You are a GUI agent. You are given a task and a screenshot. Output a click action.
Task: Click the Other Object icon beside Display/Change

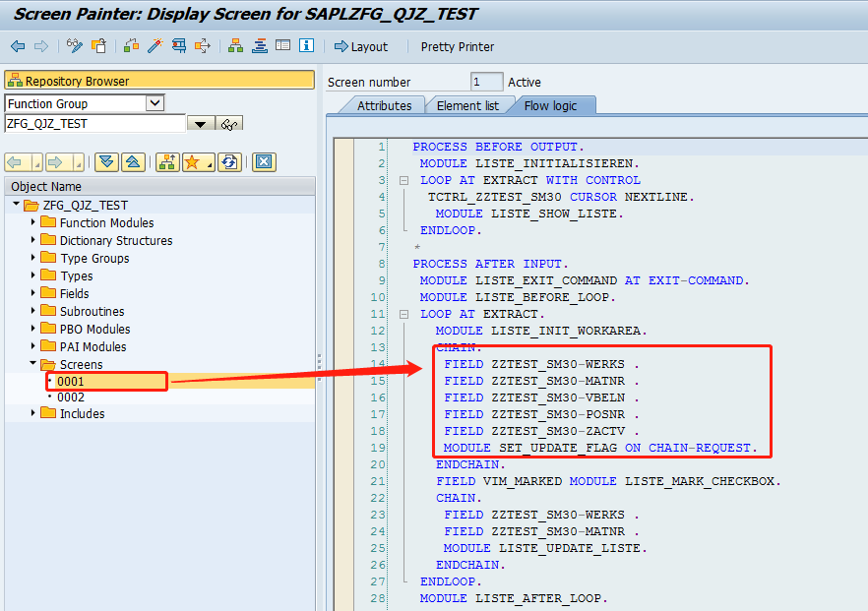99,46
